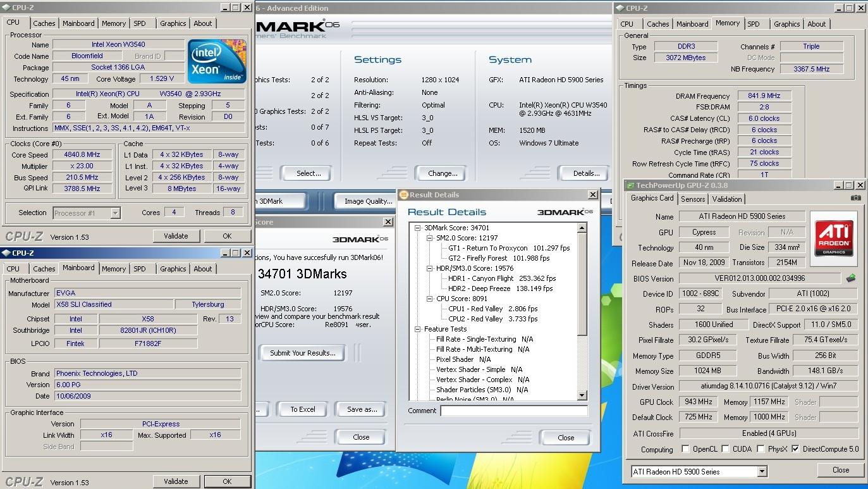Collapse the SM2.0 Score: 12197 node
The width and height of the screenshot is (868, 489).
tap(430, 238)
